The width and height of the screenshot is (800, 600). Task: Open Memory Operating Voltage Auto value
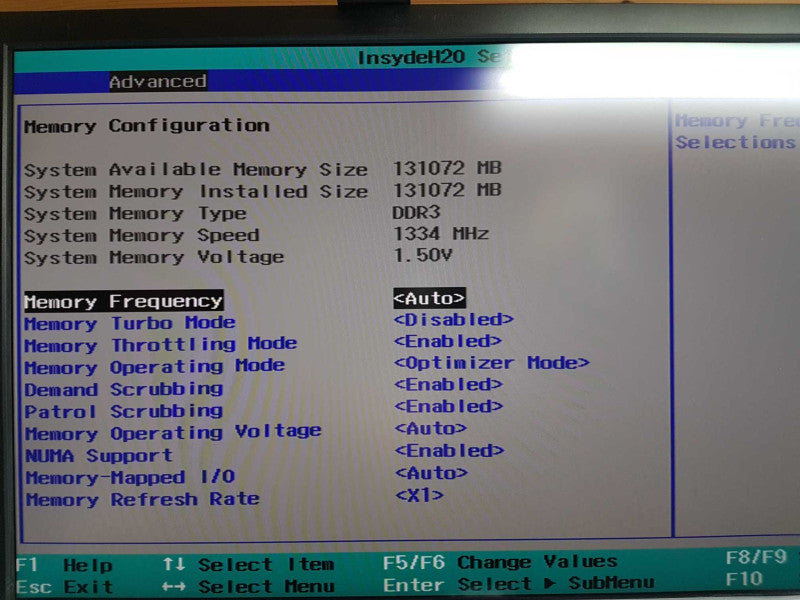coord(431,429)
